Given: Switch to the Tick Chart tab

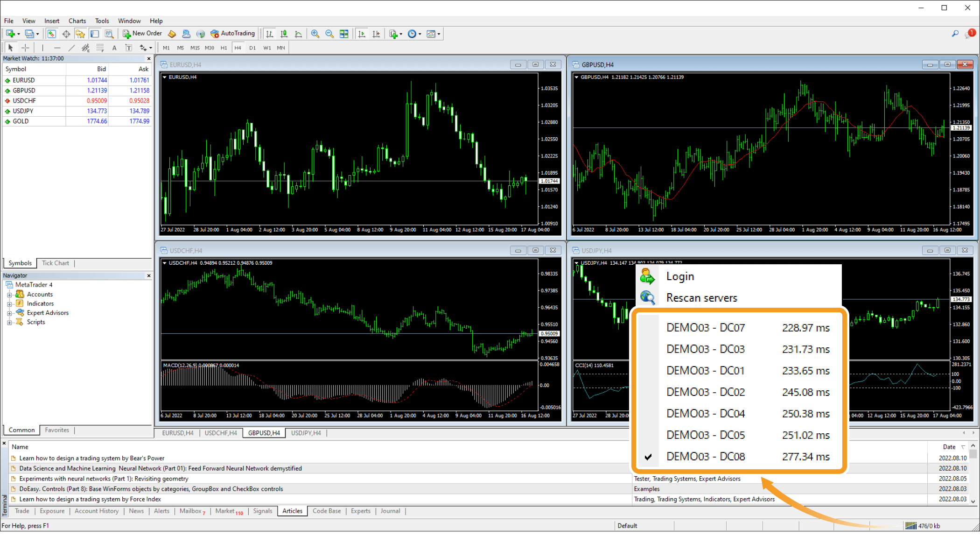Looking at the screenshot, I should [56, 263].
